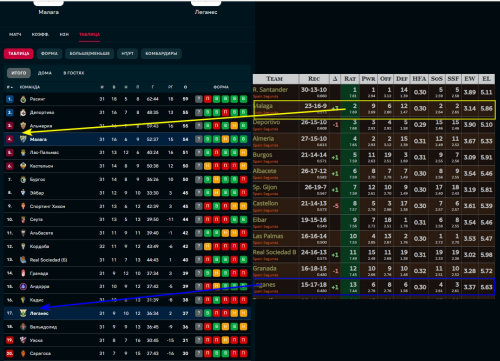Image resolution: width=500 pixels, height=361 pixels.
Task: Click the Леганес club crest in the table
Action: pyautogui.click(x=23, y=313)
